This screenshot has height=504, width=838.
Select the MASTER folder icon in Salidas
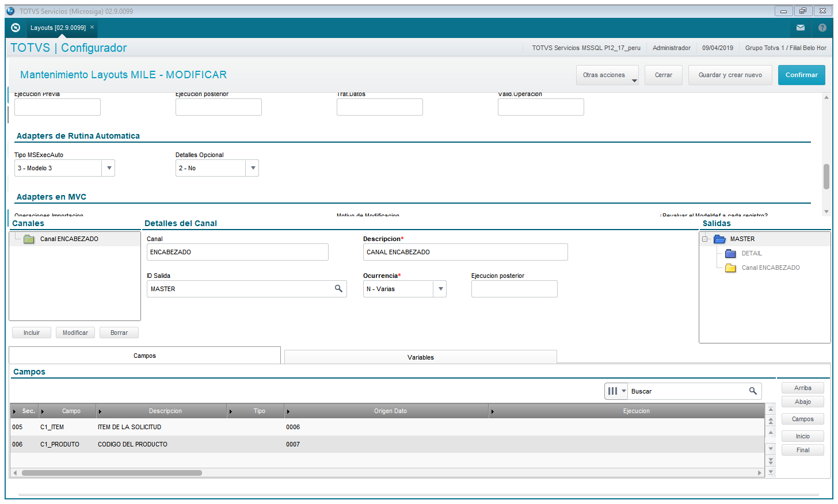click(x=719, y=239)
